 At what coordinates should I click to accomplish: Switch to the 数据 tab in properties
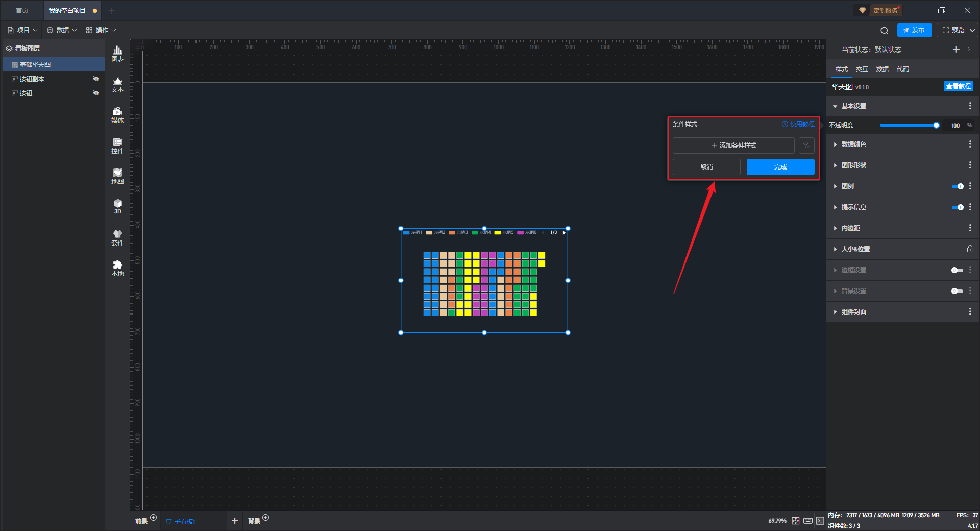tap(882, 69)
